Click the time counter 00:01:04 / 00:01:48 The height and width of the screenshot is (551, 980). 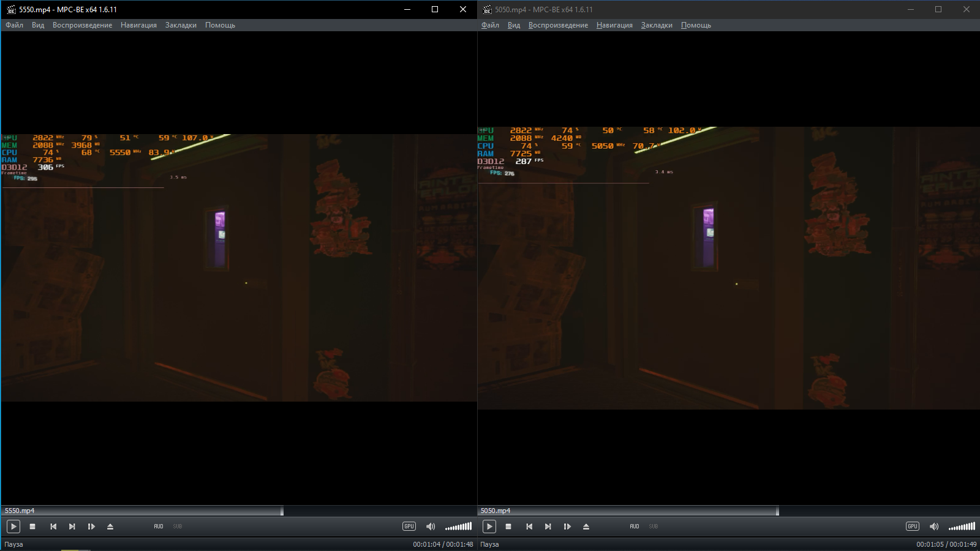(443, 544)
